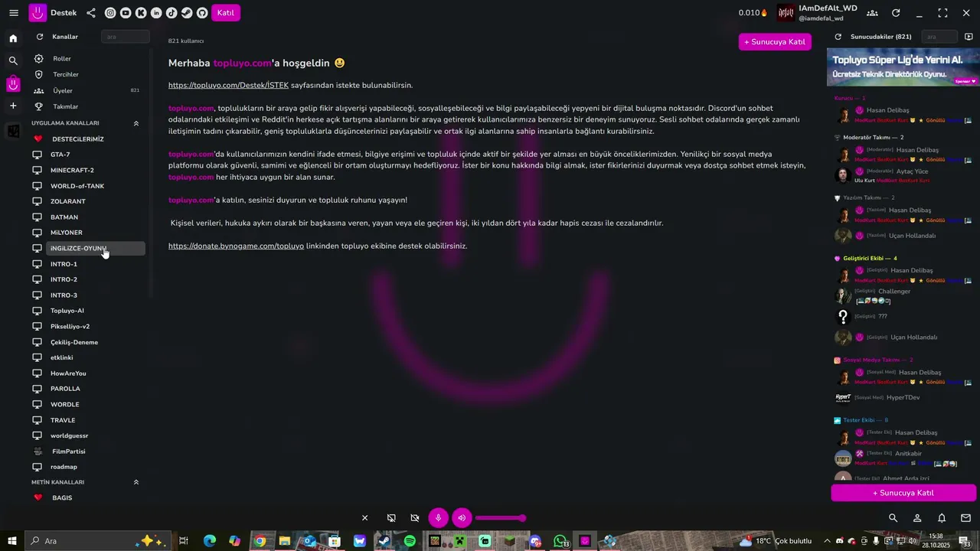Open the GitHub social link icon
980x551 pixels.
[x=202, y=13]
